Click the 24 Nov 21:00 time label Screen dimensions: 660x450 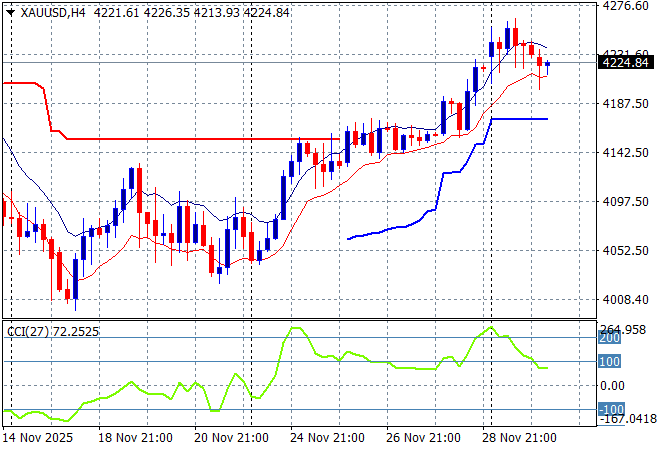[x=327, y=438]
